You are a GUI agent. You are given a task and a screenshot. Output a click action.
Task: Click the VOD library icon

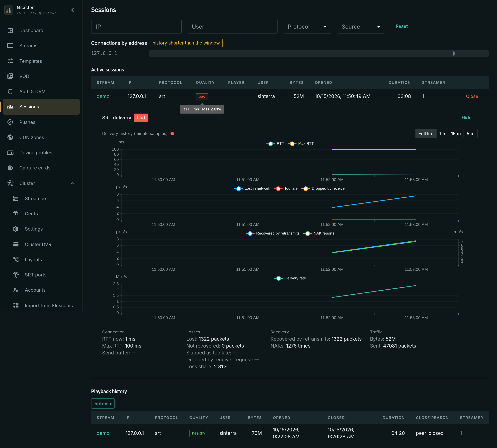10,76
